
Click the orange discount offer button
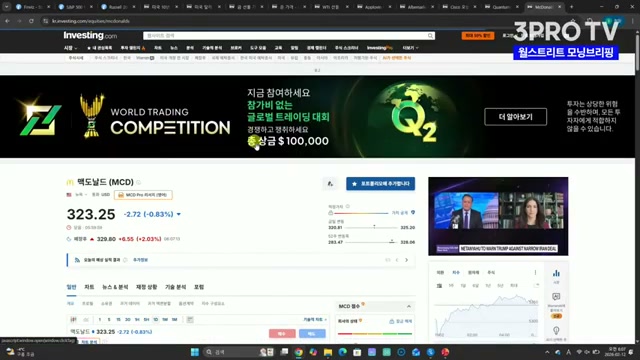tap(478, 36)
